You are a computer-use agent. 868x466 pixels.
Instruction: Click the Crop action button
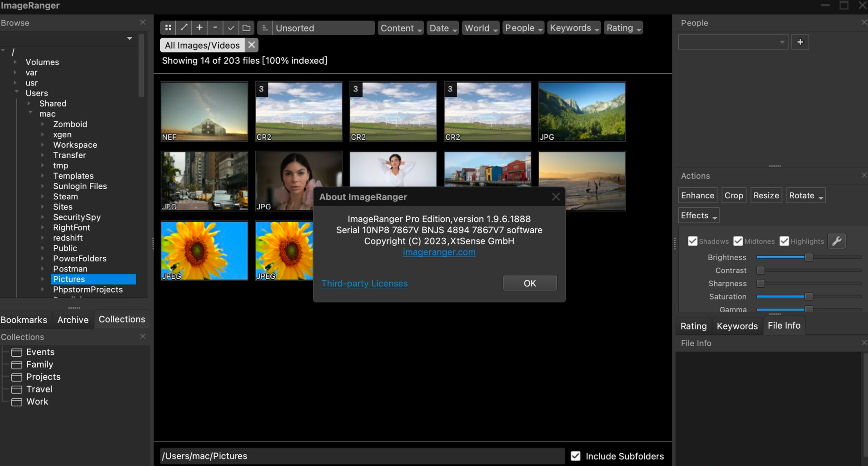coord(733,195)
